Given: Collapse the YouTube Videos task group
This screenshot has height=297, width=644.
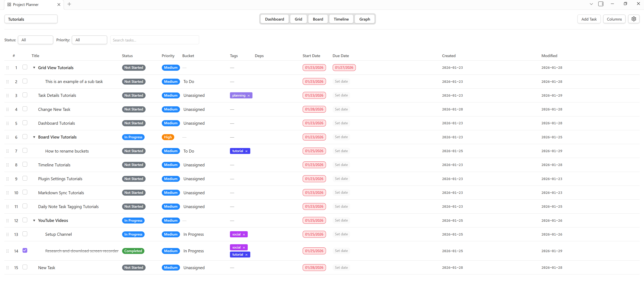Looking at the screenshot, I should tap(34, 221).
